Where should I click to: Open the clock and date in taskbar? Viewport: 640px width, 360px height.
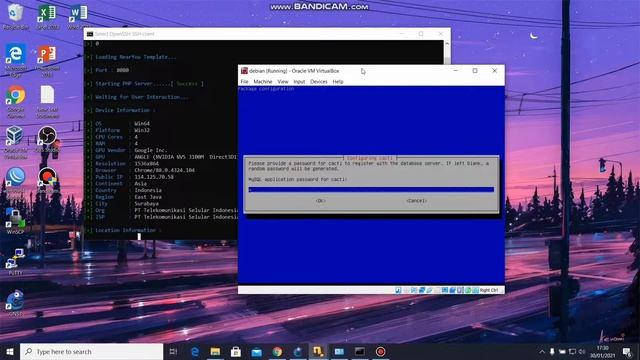pyautogui.click(x=602, y=351)
